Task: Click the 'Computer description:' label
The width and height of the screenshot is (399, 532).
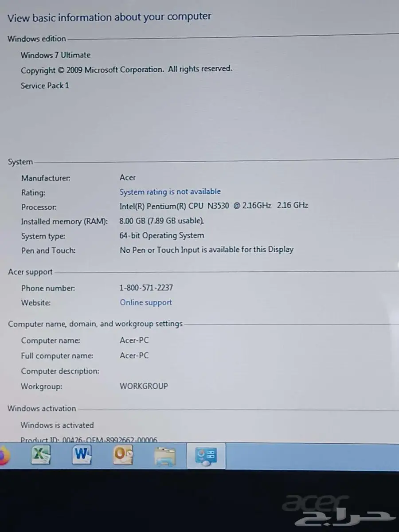Action: (60, 371)
